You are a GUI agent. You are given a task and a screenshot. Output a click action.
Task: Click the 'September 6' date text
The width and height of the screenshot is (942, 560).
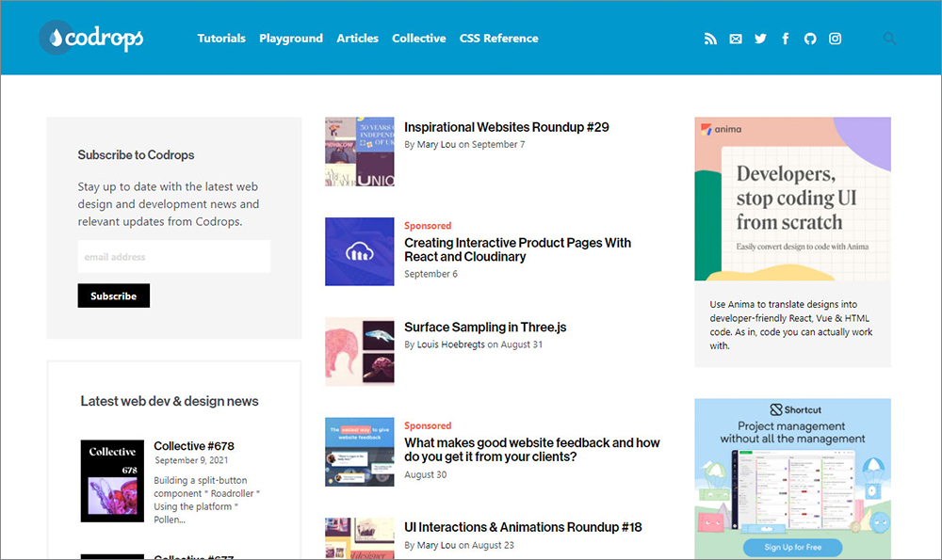tap(430, 274)
